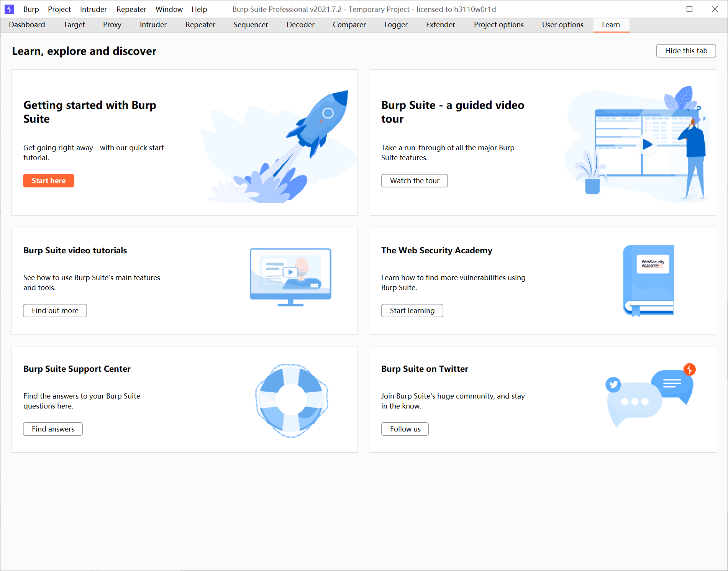Switch to the Extender tab
Screen dimensions: 728x571
point(441,25)
